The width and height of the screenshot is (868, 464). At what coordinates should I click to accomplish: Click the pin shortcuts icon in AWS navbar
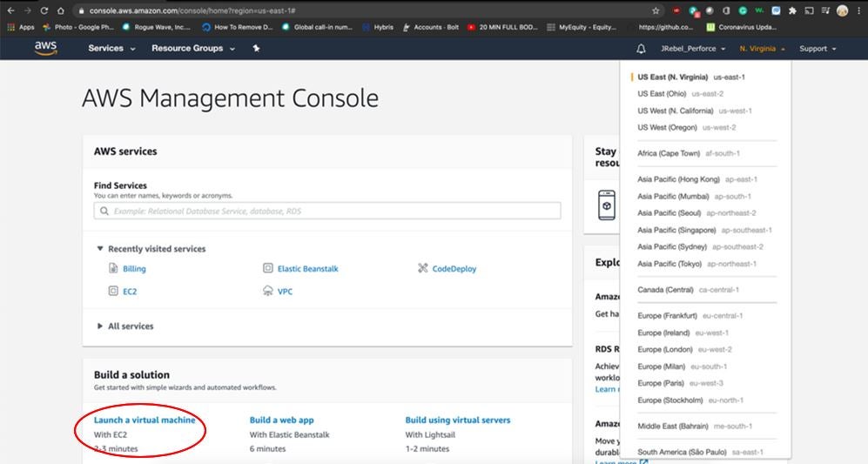pos(256,48)
